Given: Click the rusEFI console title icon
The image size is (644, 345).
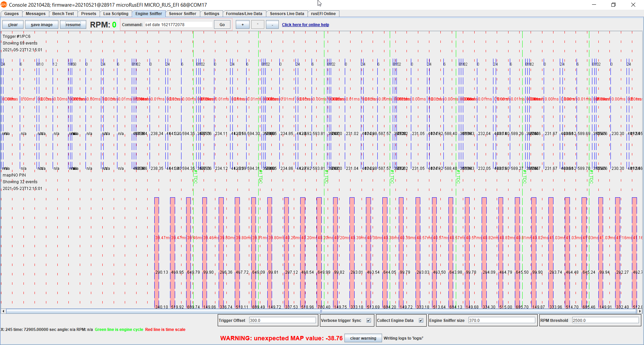Looking at the screenshot, I should pos(4,5).
